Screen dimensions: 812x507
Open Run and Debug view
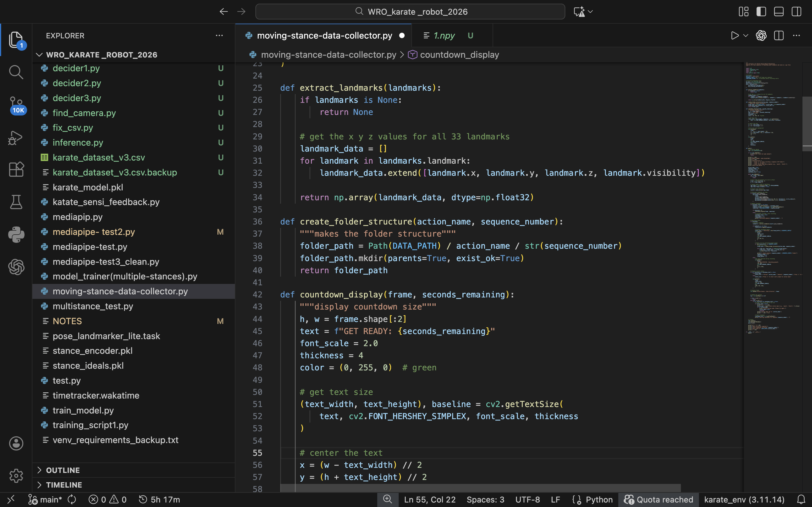click(x=16, y=137)
